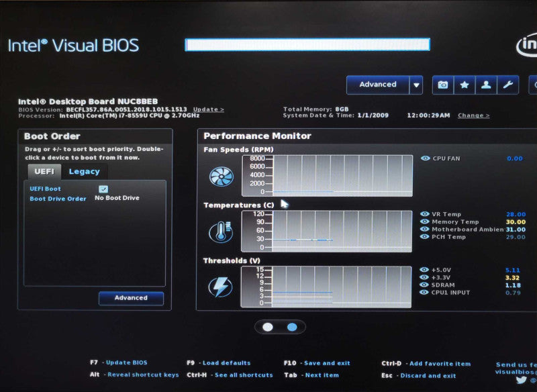Select the second page indicator dot

292,327
